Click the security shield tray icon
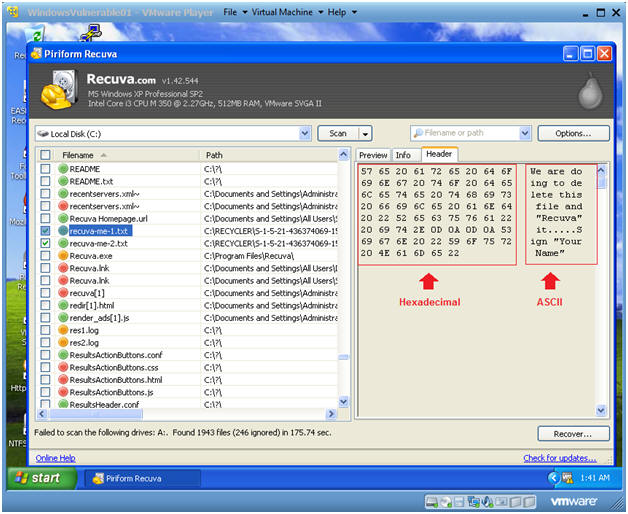This screenshot has width=628, height=514. pos(568,478)
